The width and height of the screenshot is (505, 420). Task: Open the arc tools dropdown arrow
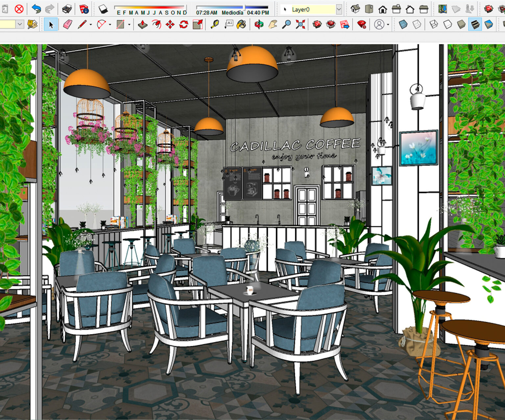(110, 25)
